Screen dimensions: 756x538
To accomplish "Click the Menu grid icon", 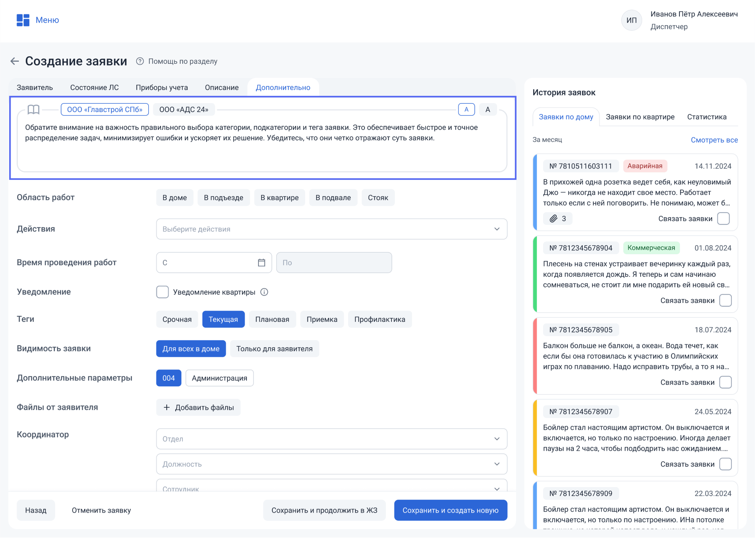I will pos(23,20).
